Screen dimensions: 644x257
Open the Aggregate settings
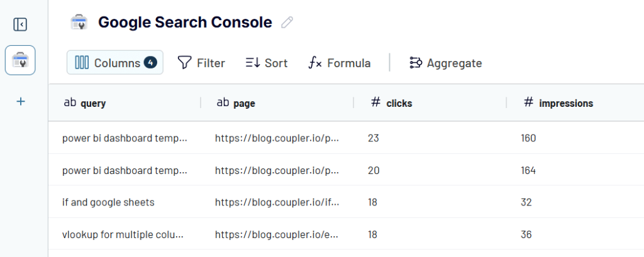(x=445, y=63)
